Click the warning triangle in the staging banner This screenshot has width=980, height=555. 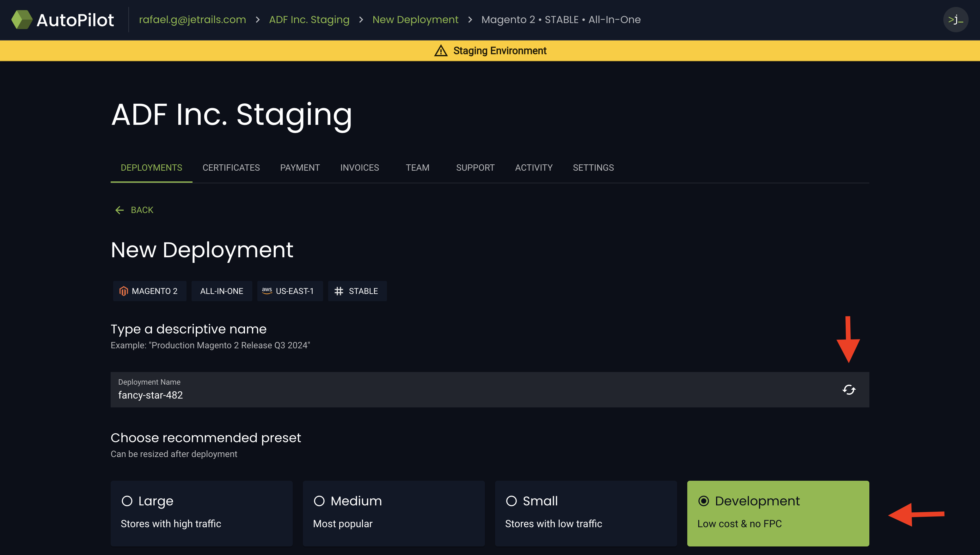[x=441, y=50]
